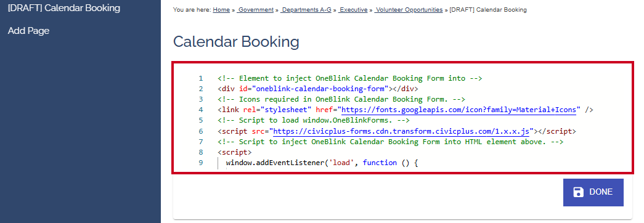Click line number 1 in the gutter
Screen dimensions: 644x223
201,78
